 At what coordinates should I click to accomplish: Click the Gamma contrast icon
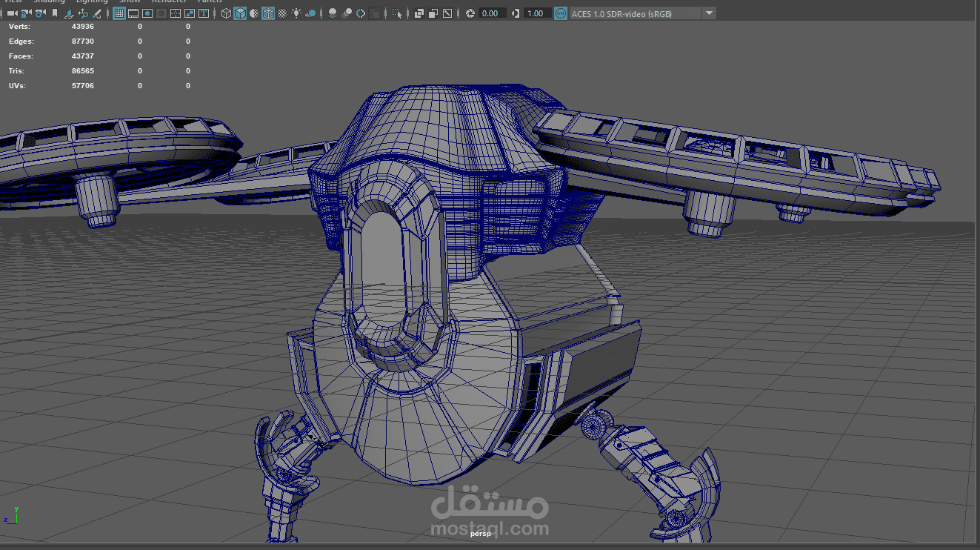516,13
